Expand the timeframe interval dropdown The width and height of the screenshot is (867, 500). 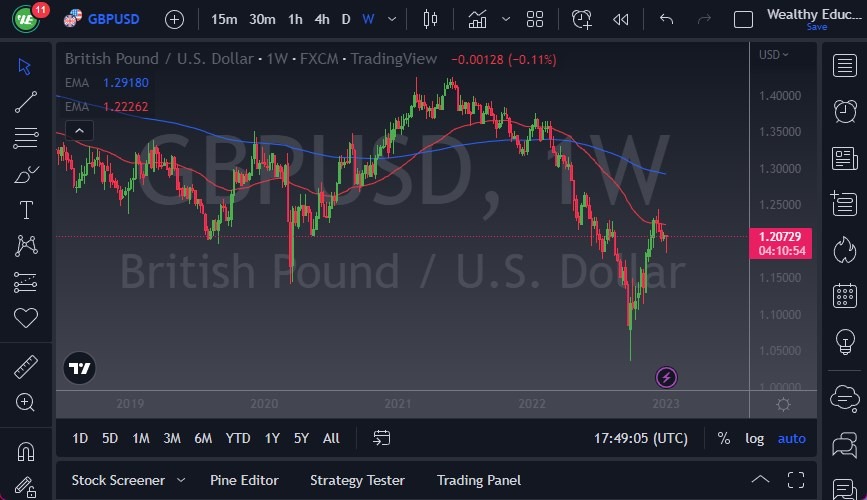click(x=391, y=19)
